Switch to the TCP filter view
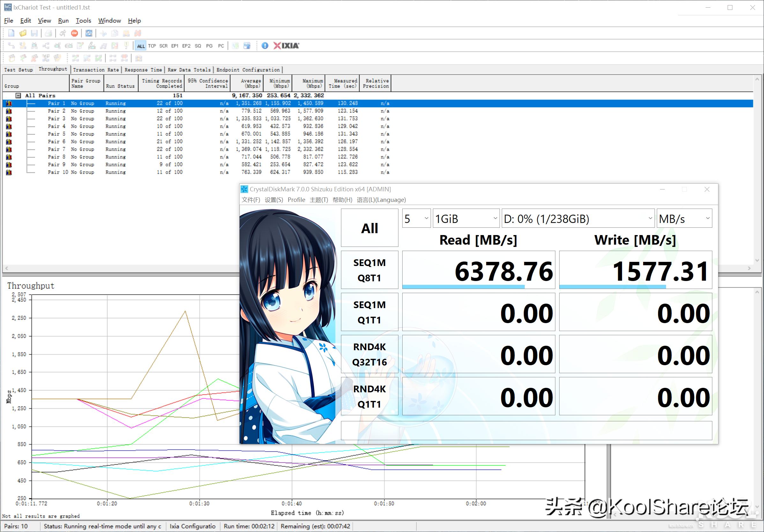This screenshot has height=532, width=764. [x=152, y=46]
